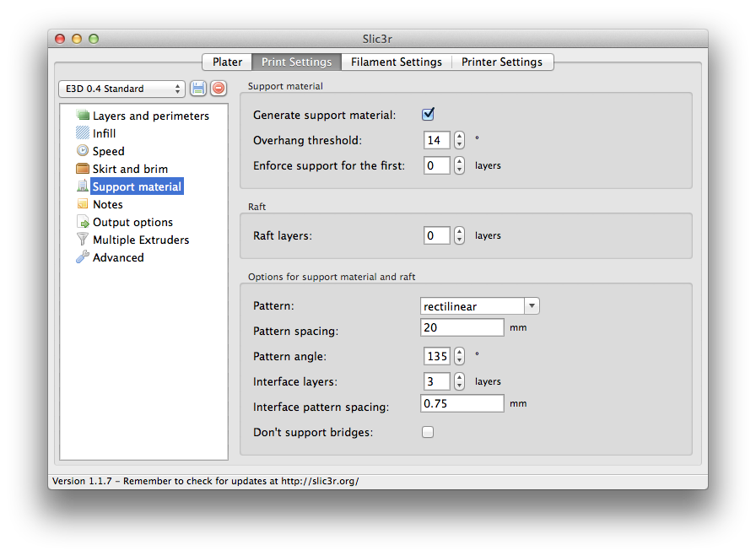Open Layers and perimeters settings
The image size is (756, 556).
tap(151, 116)
